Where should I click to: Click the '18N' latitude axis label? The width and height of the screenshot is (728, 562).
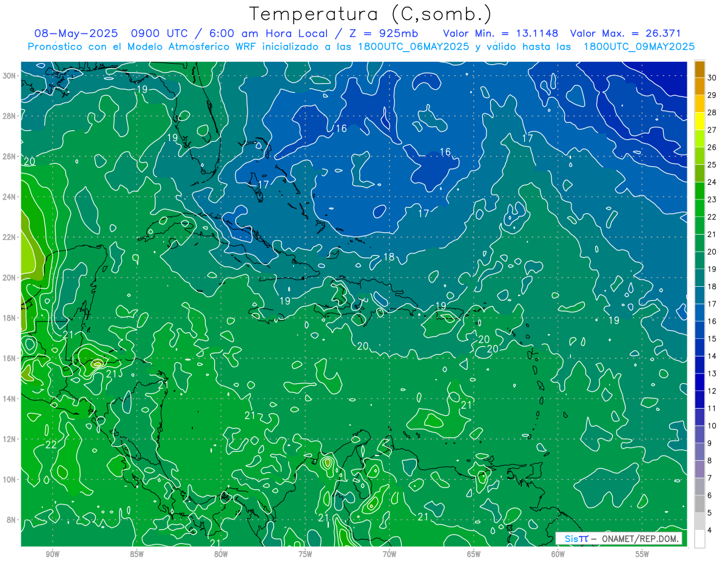8,318
